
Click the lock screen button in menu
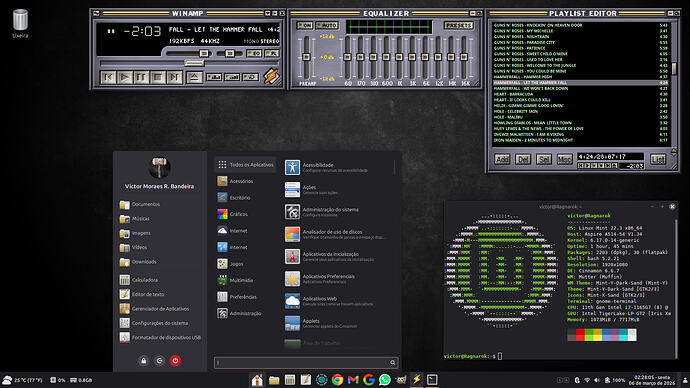coord(143,361)
